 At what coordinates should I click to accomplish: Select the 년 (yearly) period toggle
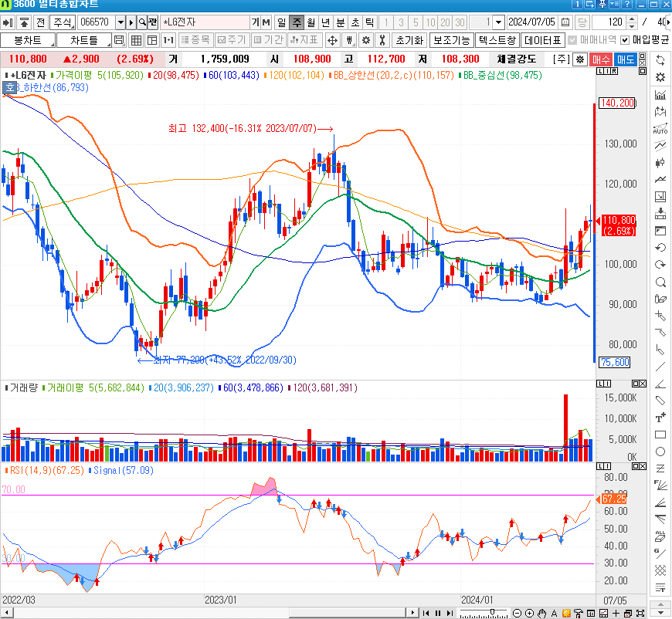click(326, 22)
